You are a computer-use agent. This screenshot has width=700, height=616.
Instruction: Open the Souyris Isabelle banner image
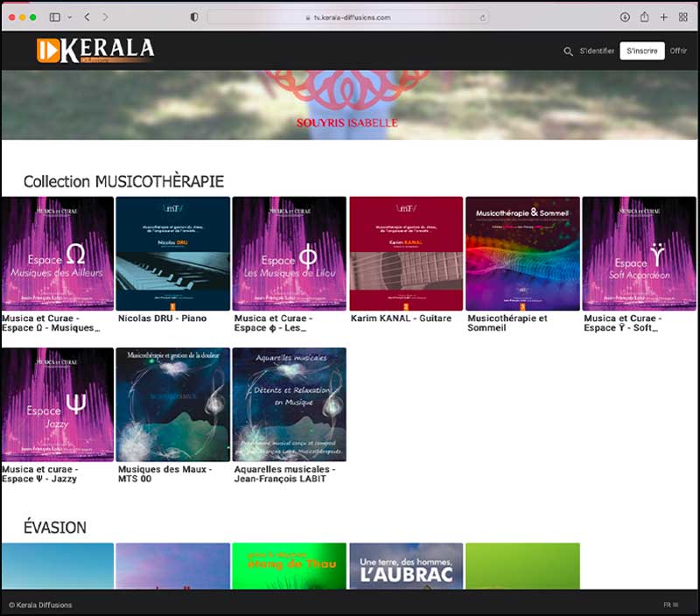pyautogui.click(x=349, y=105)
